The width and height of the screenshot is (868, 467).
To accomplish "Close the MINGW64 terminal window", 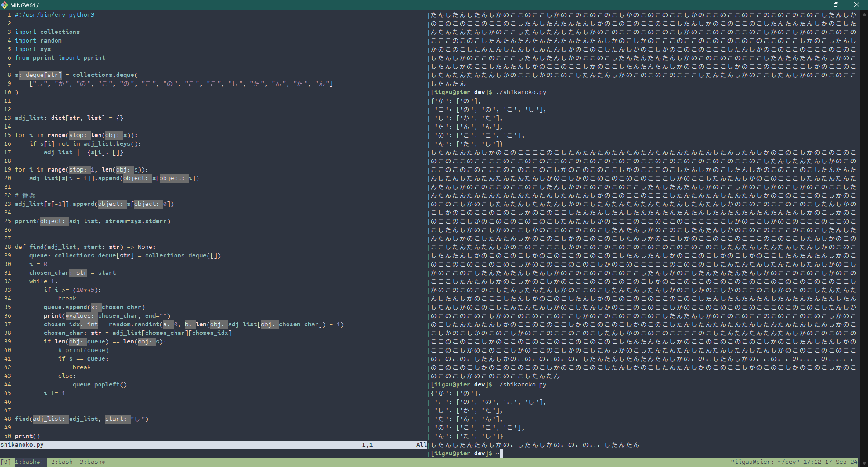I will click(856, 5).
